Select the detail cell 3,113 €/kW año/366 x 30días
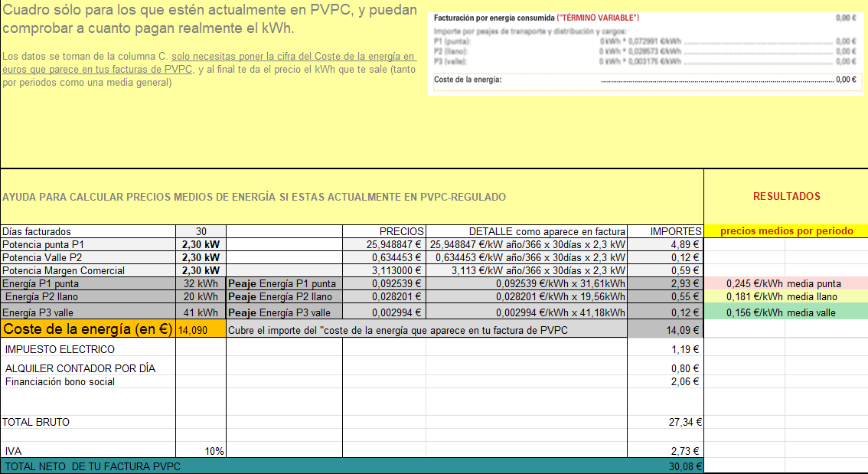The image size is (868, 474). point(527,271)
